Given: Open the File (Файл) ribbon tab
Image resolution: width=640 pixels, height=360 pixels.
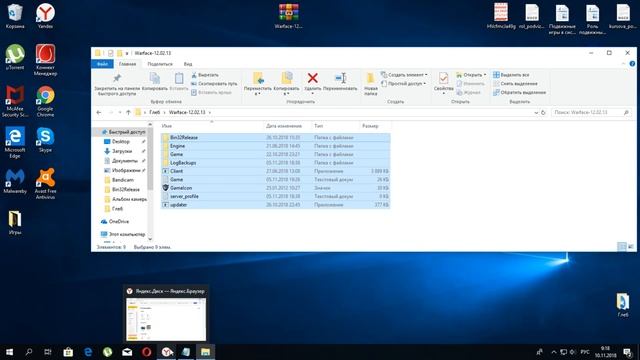Looking at the screenshot, I should coord(102,64).
